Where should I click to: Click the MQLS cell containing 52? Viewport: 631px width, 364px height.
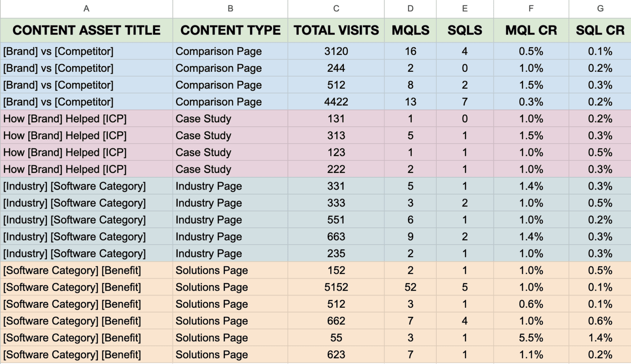pyautogui.click(x=410, y=287)
